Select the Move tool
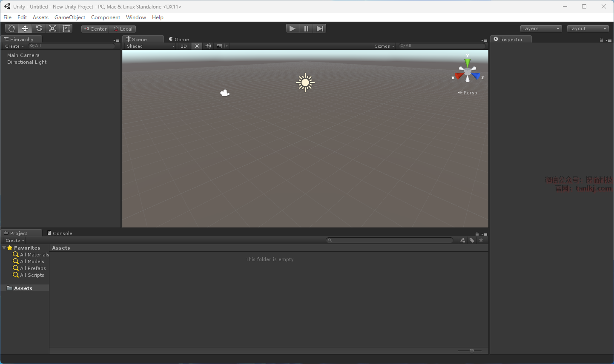Image resolution: width=614 pixels, height=364 pixels. click(25, 28)
